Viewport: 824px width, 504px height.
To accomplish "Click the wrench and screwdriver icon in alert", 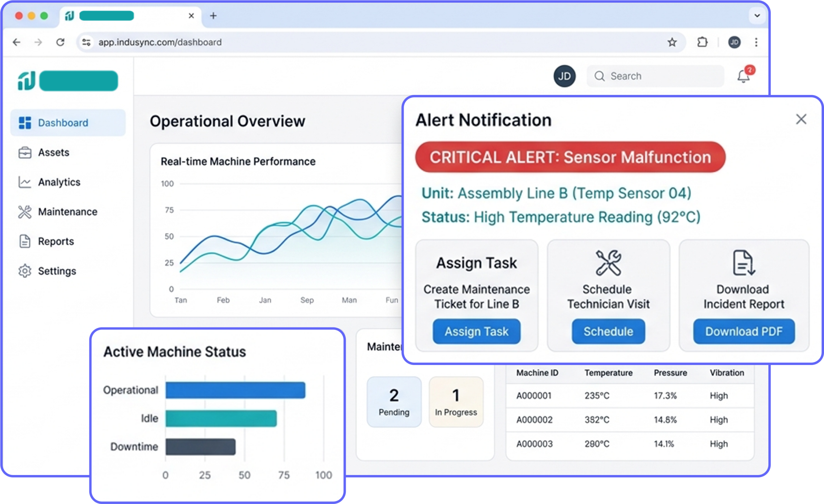I will [x=608, y=263].
